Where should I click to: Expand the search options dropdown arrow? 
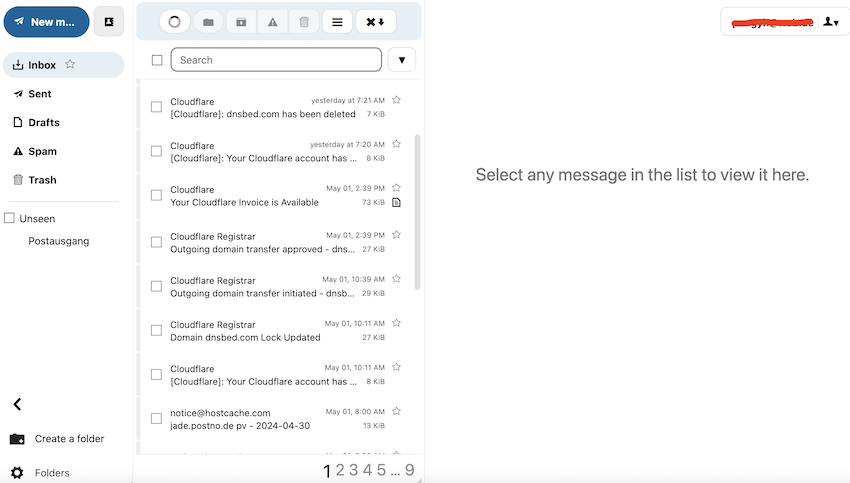[401, 60]
